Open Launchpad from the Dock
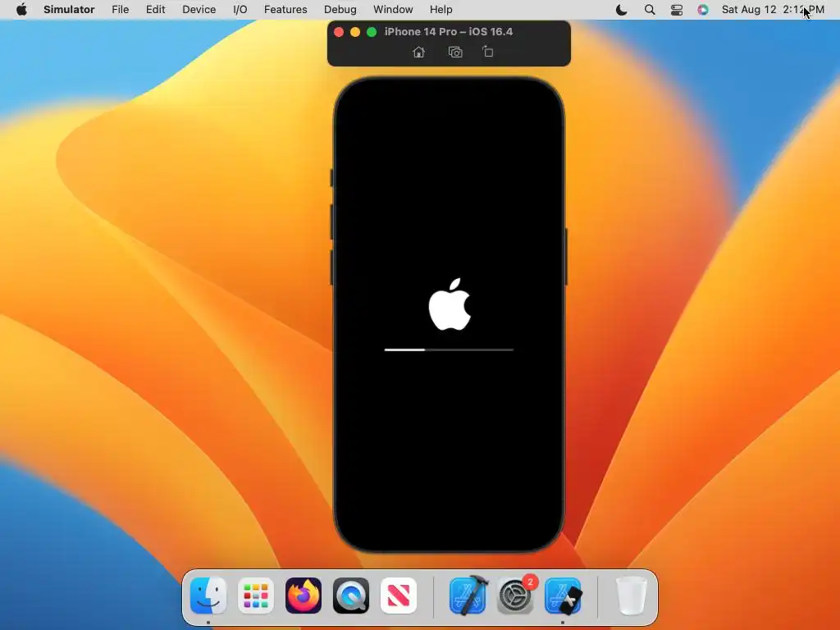Image resolution: width=840 pixels, height=630 pixels. pos(256,596)
